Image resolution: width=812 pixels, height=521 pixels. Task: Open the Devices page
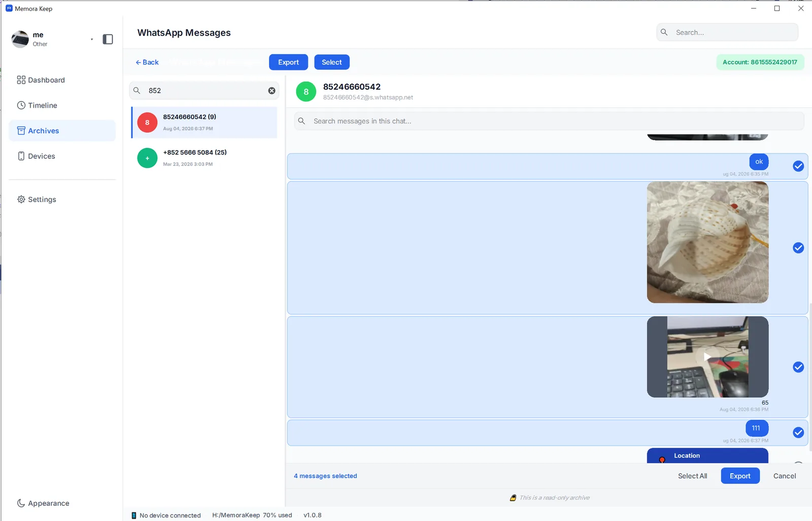(x=36, y=156)
